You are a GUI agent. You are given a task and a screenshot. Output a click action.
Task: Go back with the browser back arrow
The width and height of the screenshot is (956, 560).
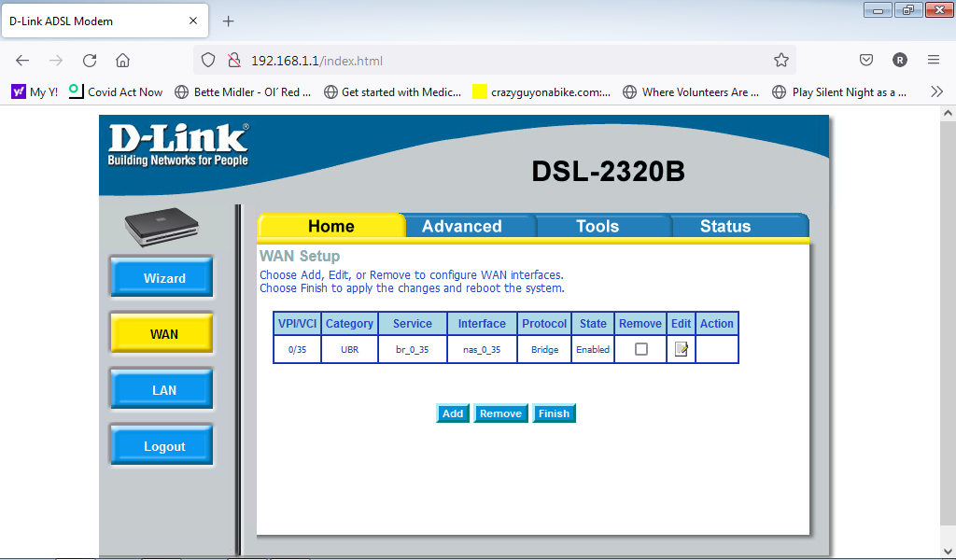[x=22, y=61]
